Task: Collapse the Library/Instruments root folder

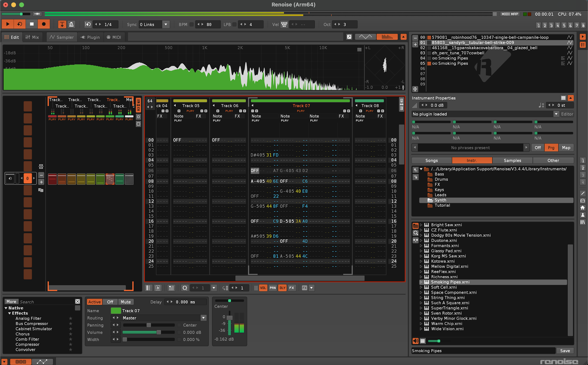Action: click(421, 169)
